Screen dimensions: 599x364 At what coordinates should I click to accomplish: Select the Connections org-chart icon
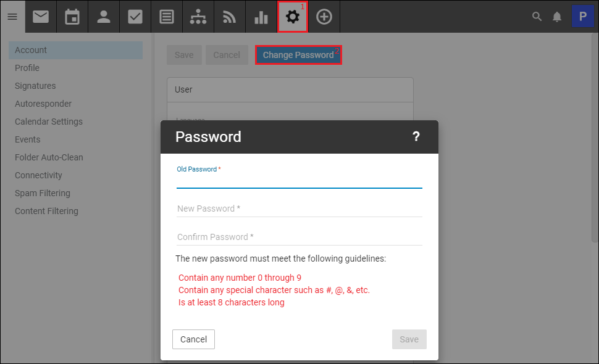point(198,16)
